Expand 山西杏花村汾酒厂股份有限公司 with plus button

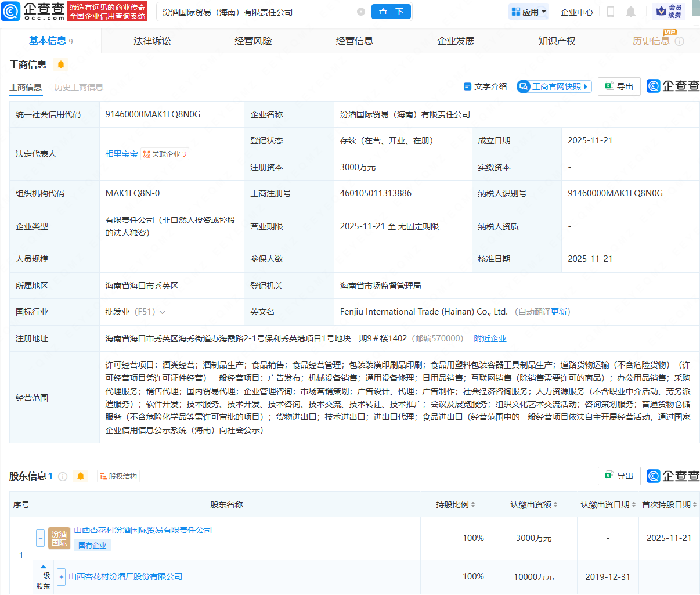pyautogui.click(x=61, y=577)
